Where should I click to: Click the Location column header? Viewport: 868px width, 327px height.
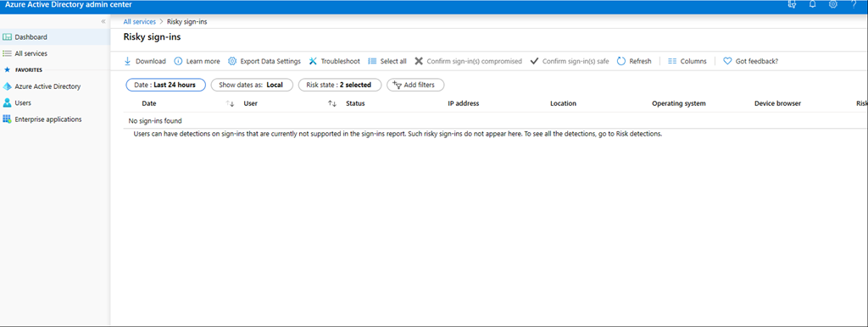click(x=563, y=103)
